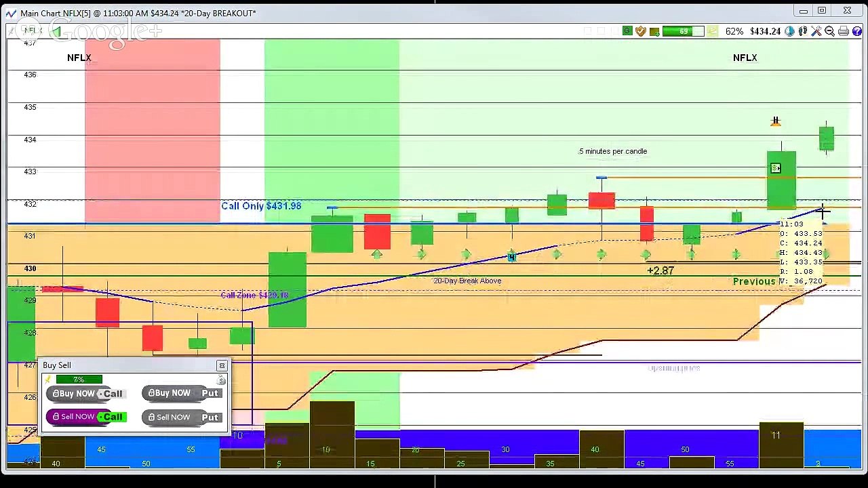868x488 pixels.
Task: Open the blue clock icon
Action: pyautogui.click(x=789, y=31)
